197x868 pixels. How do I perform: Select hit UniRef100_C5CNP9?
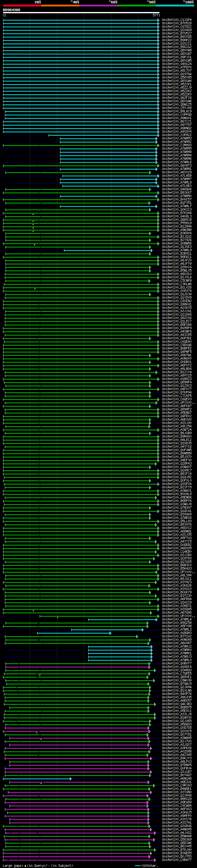(177, 281)
